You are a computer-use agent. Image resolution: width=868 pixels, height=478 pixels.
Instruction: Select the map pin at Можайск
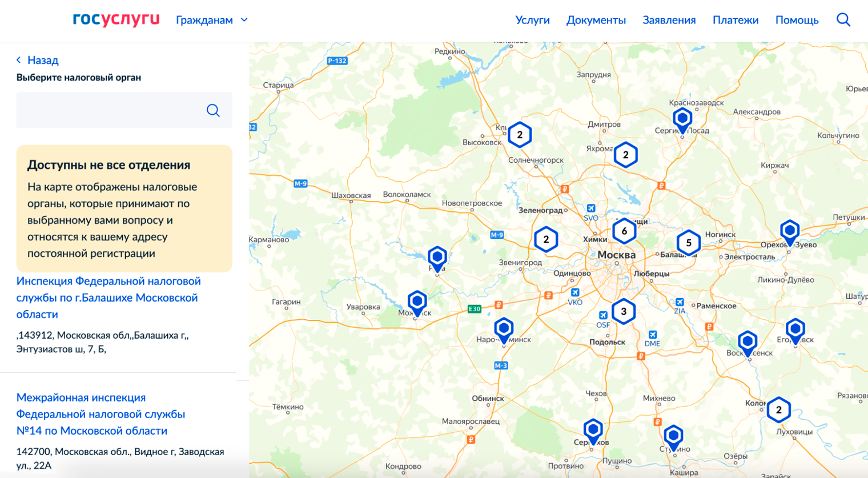417,301
